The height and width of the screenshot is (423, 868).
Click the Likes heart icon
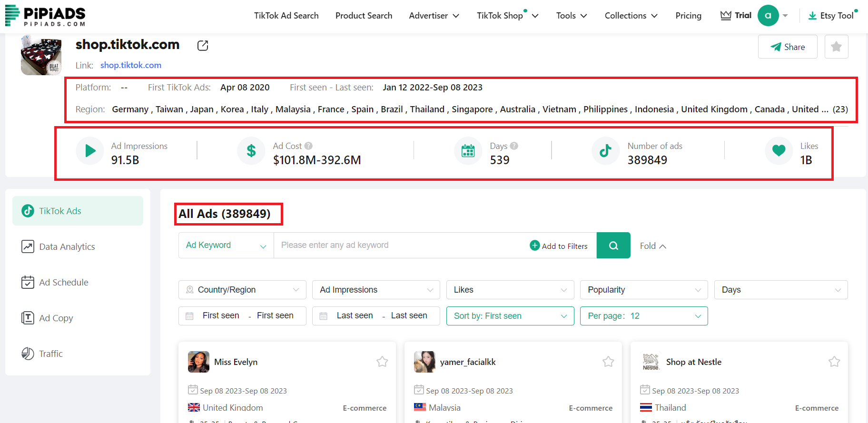(x=779, y=151)
